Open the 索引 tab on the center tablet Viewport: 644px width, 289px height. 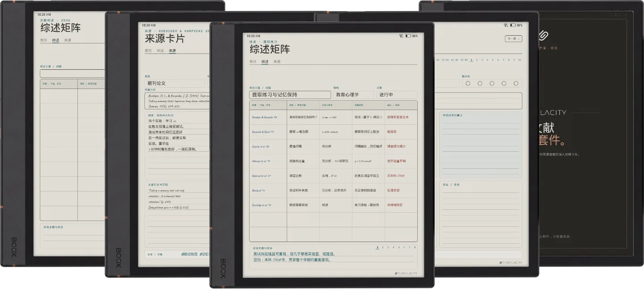point(253,61)
